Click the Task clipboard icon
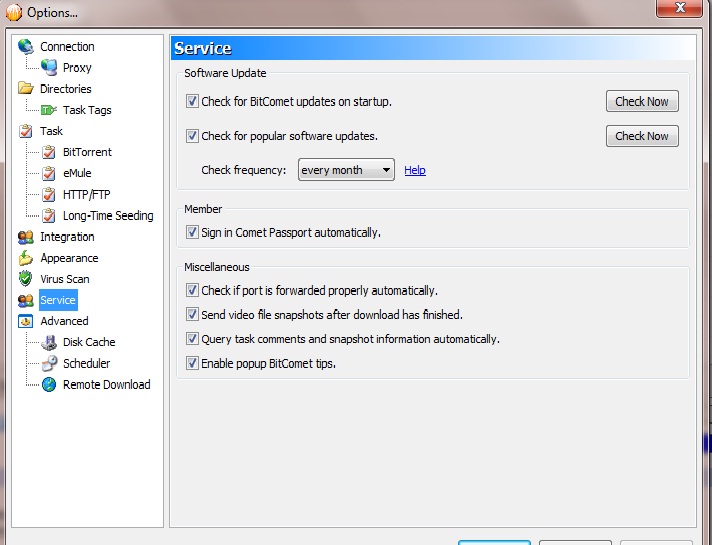Viewport: 712px width, 545px height. (x=26, y=131)
